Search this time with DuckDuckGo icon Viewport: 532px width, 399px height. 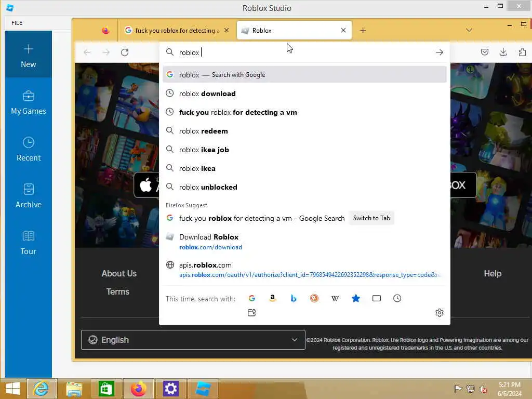pos(314,298)
